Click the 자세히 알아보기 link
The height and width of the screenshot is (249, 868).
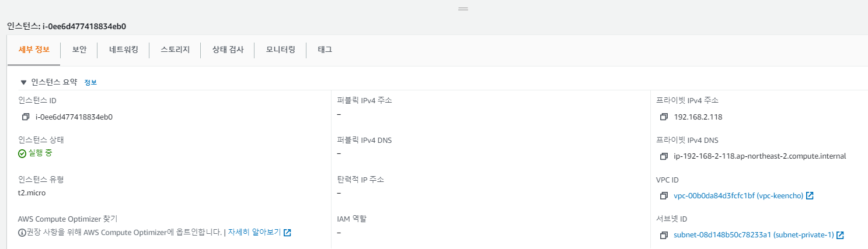255,232
